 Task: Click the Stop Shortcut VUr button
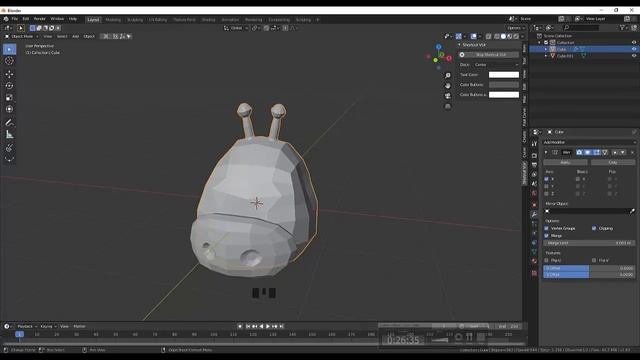[x=491, y=55]
